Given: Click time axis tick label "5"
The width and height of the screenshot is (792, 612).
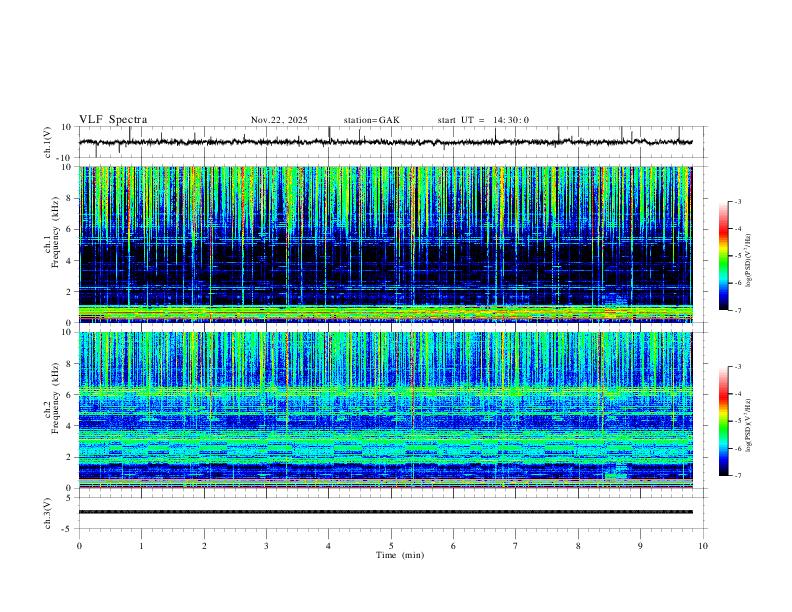Looking at the screenshot, I should [x=391, y=546].
